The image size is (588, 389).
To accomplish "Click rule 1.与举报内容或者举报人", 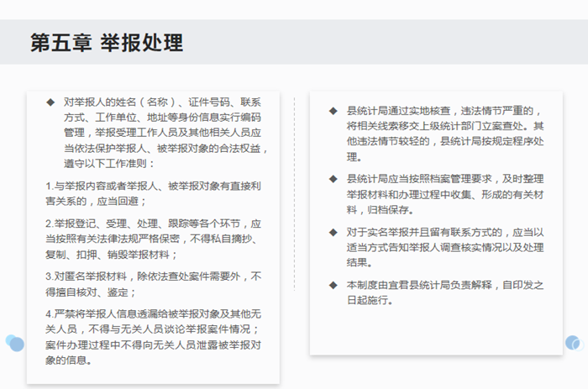I will [153, 193].
